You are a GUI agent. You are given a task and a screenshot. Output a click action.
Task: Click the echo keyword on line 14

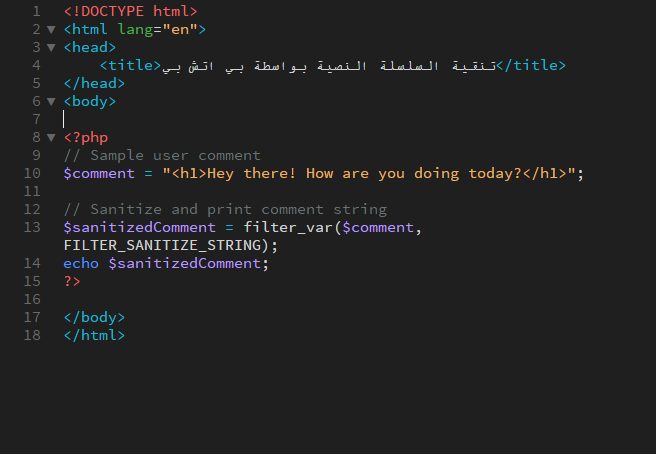80,263
